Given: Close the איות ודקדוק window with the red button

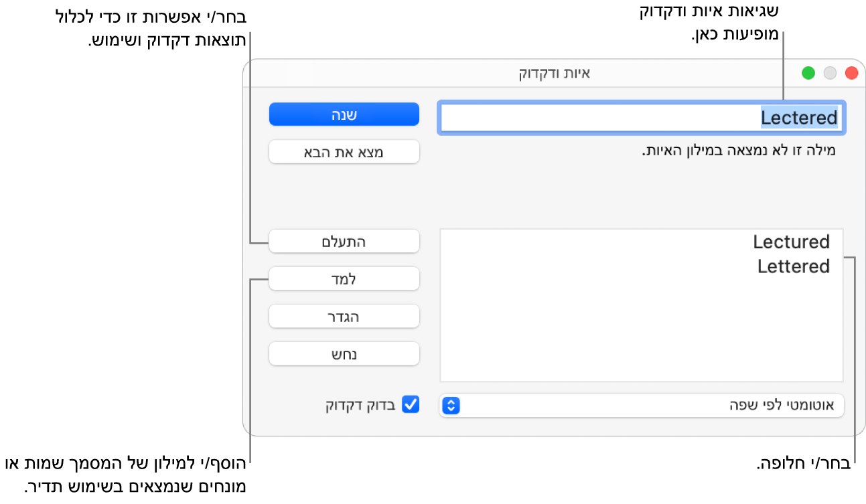Looking at the screenshot, I should point(851,73).
